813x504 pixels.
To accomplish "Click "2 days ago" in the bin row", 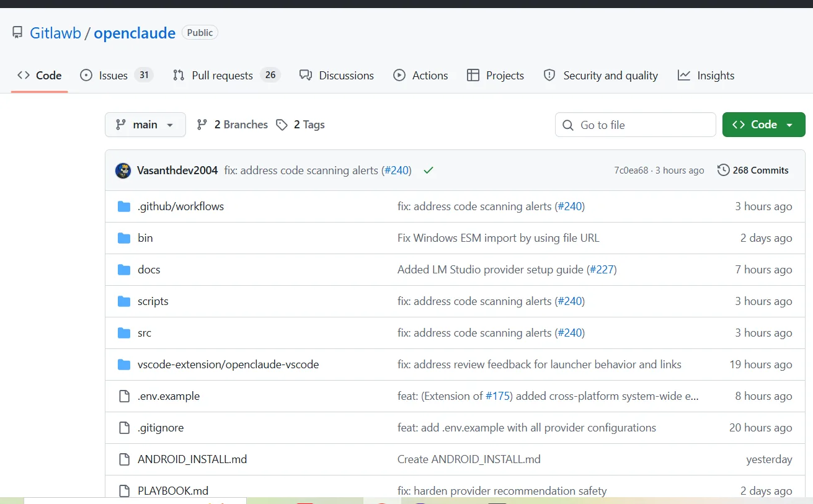I will coord(766,238).
